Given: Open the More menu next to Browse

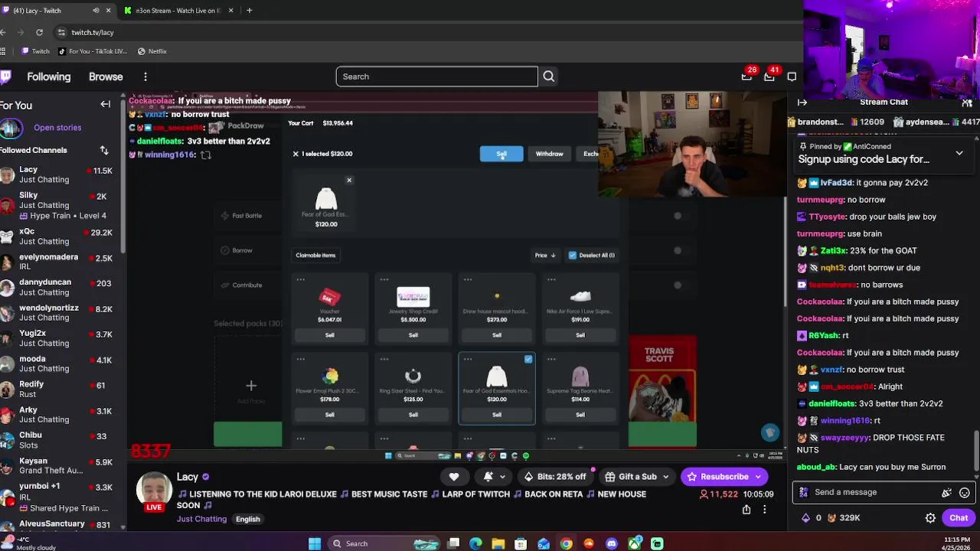Looking at the screenshot, I should pos(145,77).
